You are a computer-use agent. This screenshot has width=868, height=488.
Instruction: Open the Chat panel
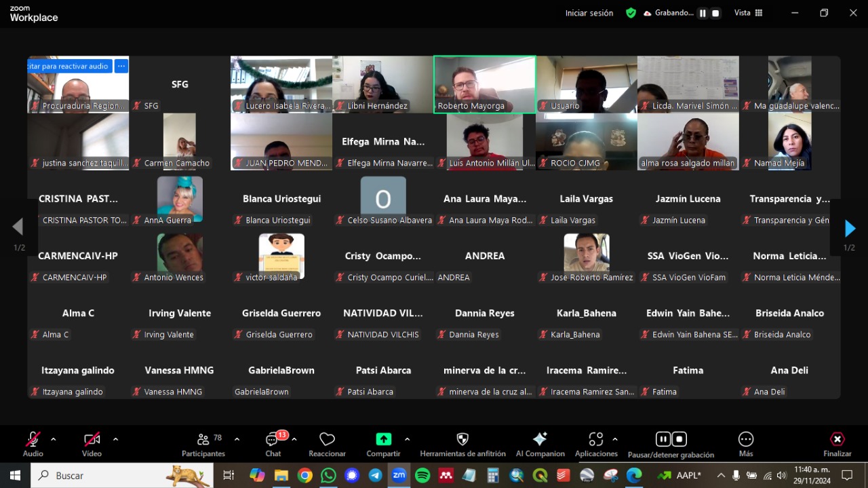(x=273, y=444)
